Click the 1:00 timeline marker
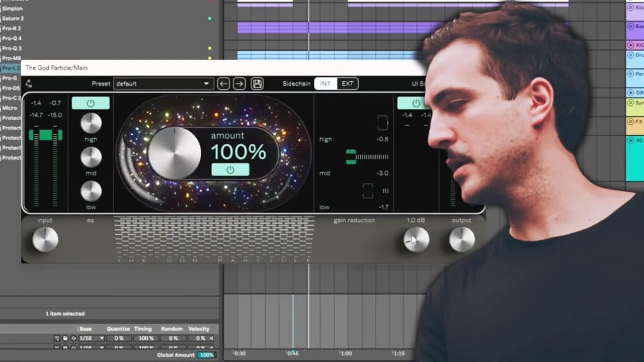Image resolution: width=644 pixels, height=362 pixels. point(346,353)
